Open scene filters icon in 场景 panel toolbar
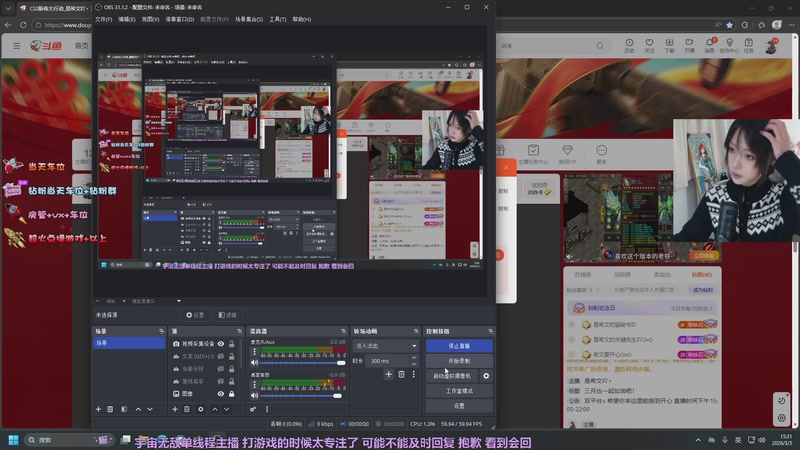Viewport: 800px width, 450px height. click(x=124, y=409)
